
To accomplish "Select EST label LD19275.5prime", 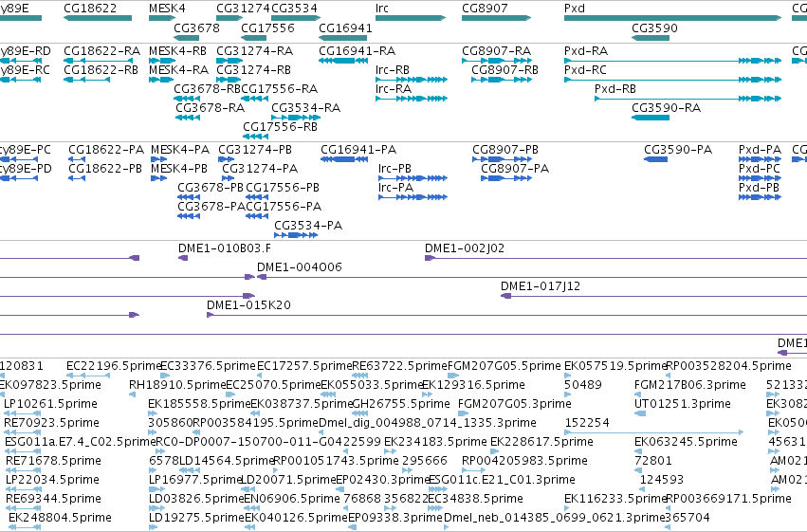I will coord(196,518).
